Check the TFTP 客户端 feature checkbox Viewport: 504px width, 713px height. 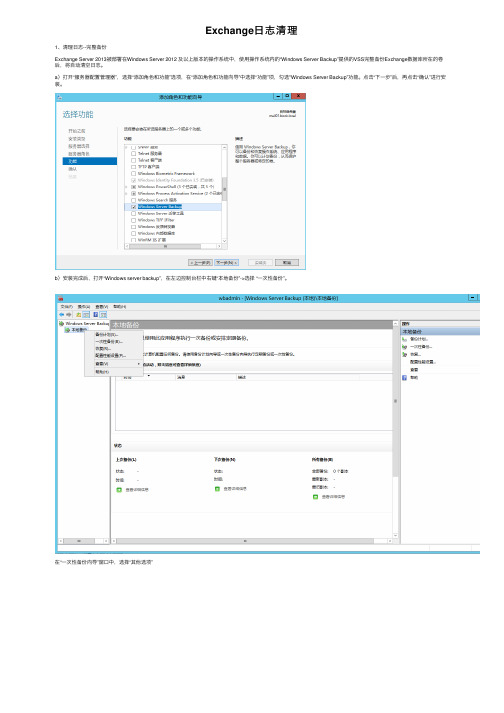click(x=133, y=167)
